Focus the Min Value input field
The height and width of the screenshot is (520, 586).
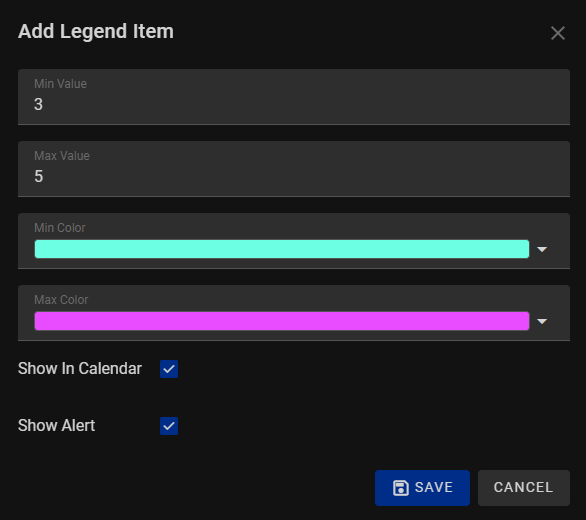294,97
